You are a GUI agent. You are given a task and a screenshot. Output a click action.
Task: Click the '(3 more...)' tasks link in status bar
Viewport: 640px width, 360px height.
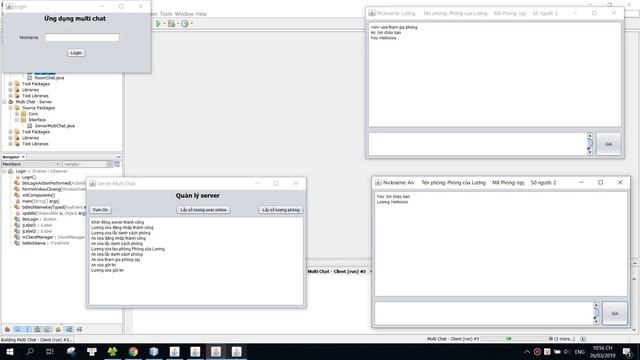point(564,339)
